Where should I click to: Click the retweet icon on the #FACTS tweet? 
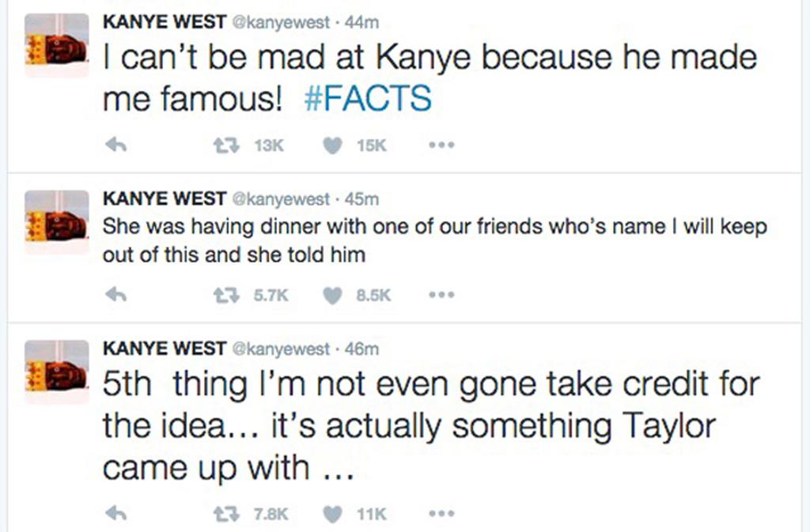click(x=228, y=145)
